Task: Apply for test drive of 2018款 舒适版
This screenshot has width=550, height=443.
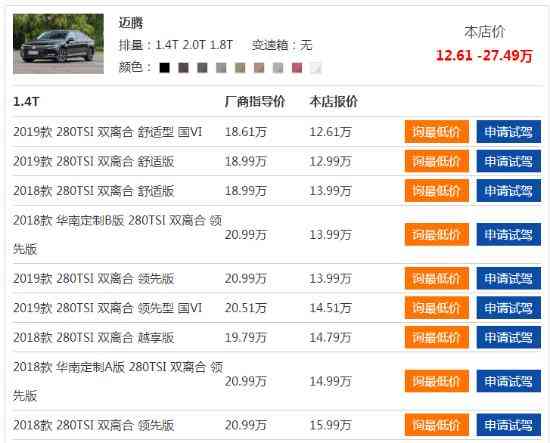Action: click(509, 190)
